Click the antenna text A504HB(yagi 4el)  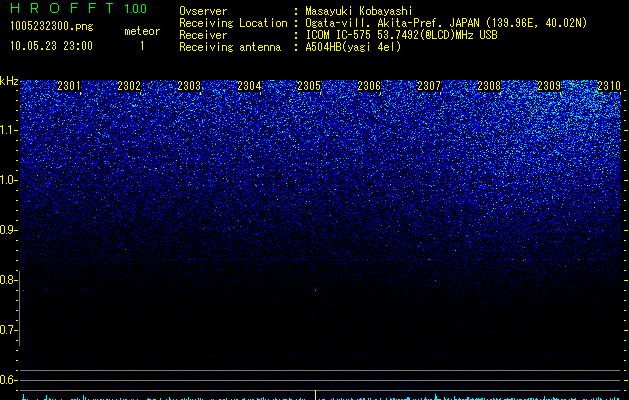(353, 47)
